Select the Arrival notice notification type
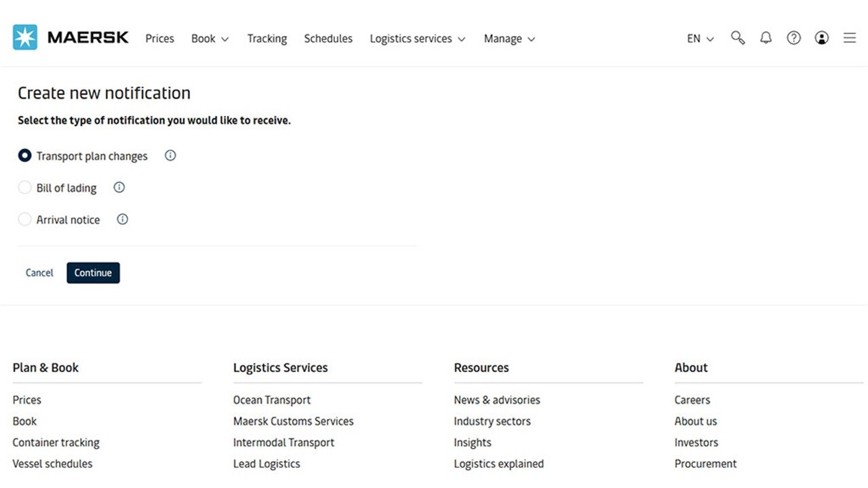 [24, 219]
